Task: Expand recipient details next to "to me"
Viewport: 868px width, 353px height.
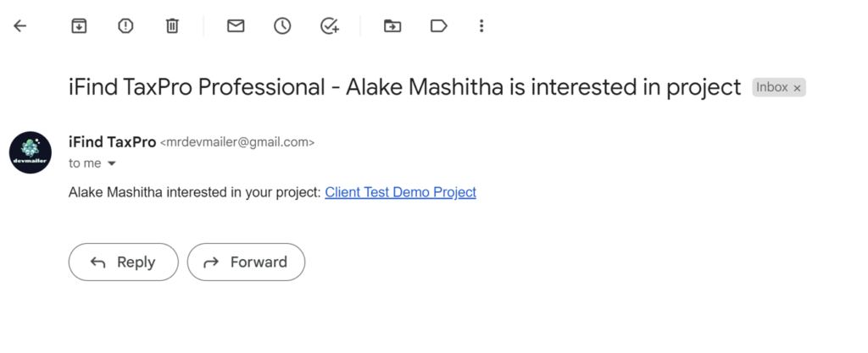Action: (111, 163)
